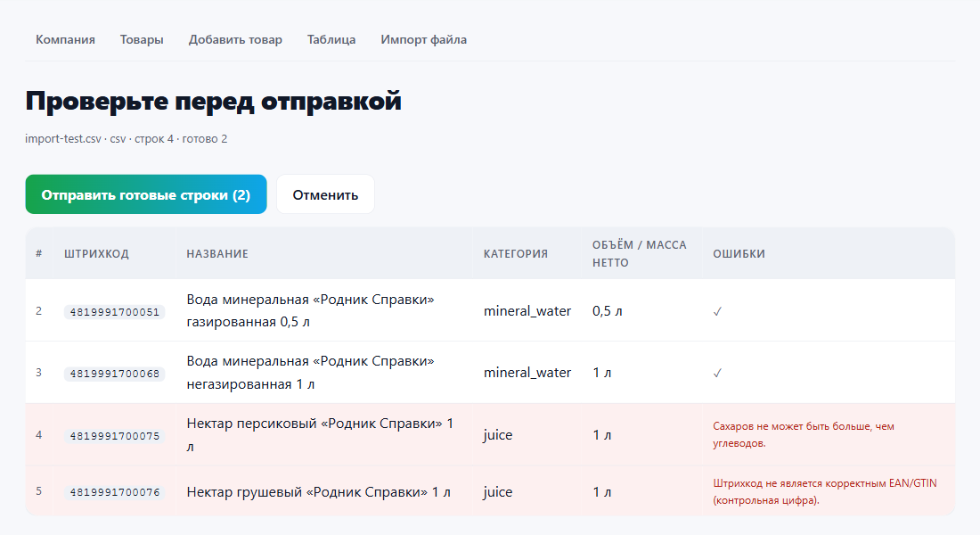Click the Название column header
The image size is (980, 535).
(217, 253)
